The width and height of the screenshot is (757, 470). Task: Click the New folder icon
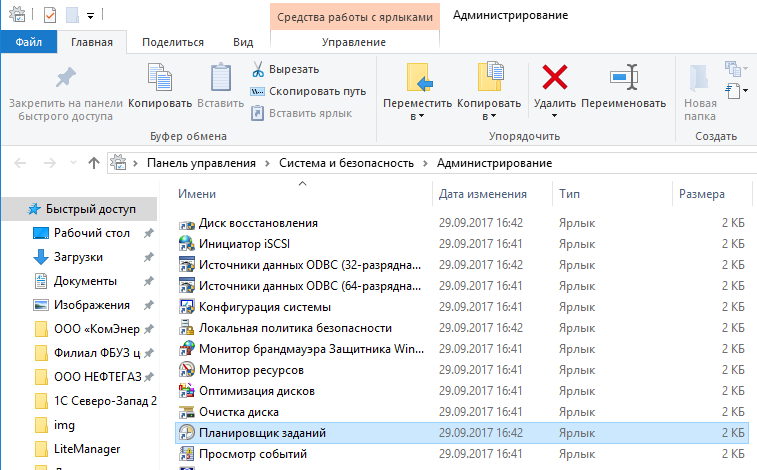[699, 78]
